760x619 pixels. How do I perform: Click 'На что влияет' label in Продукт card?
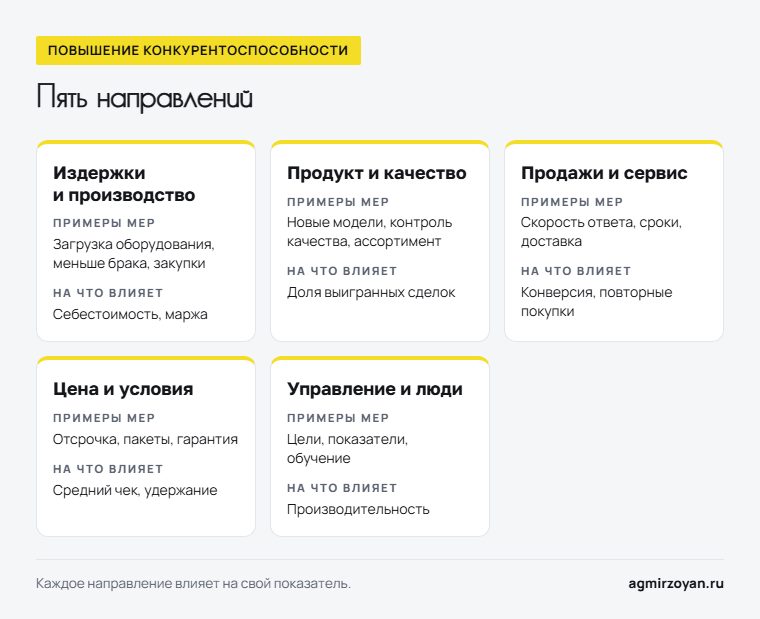tap(342, 271)
